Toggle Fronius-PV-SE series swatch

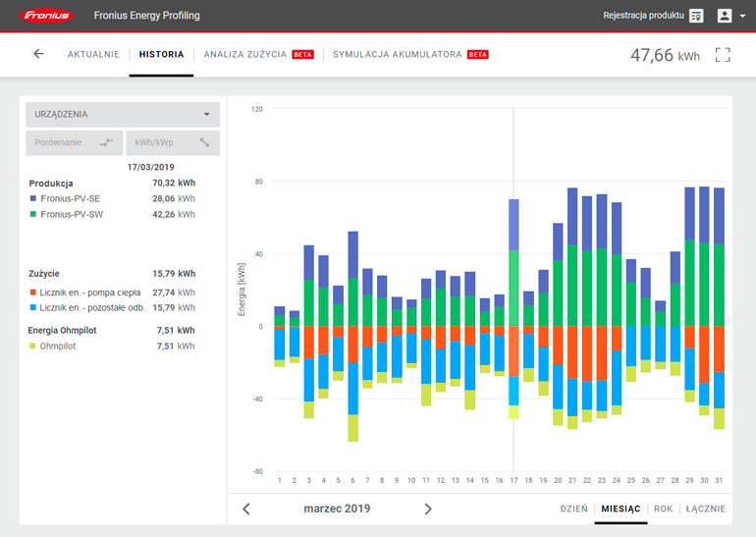pyautogui.click(x=33, y=198)
